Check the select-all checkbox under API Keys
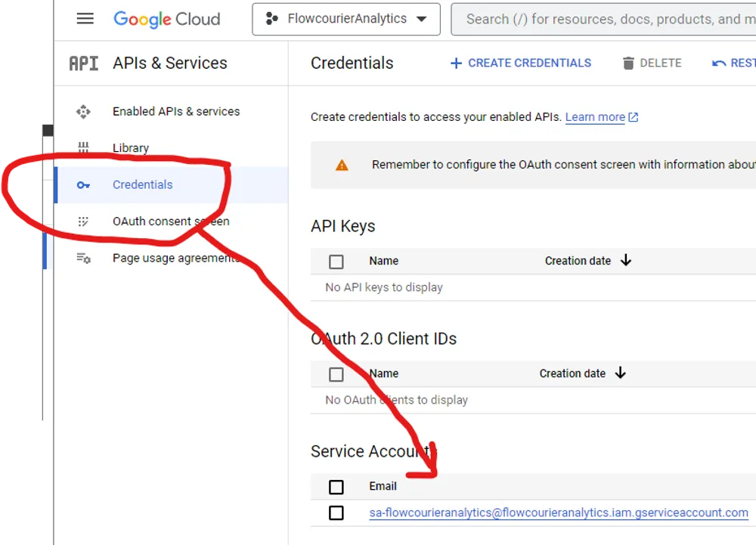The height and width of the screenshot is (545, 756). tap(336, 261)
